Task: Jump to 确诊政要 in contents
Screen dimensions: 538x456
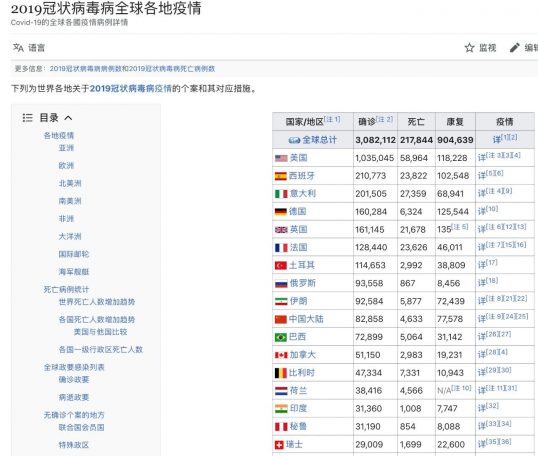Action: (74, 380)
